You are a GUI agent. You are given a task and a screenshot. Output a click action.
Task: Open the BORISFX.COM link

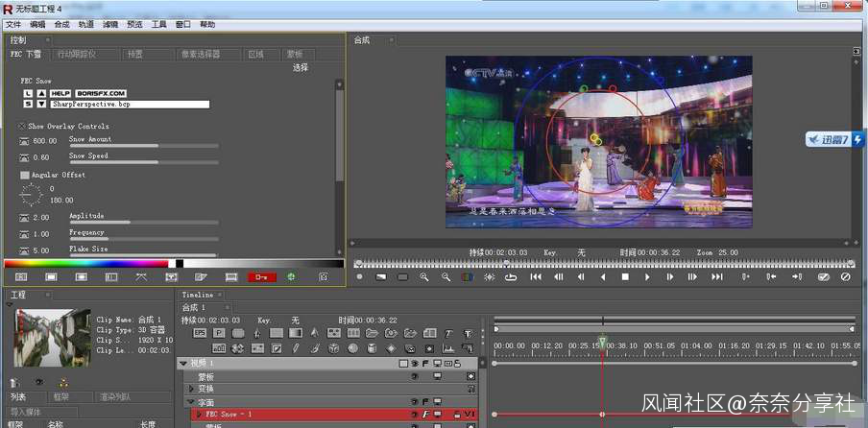pos(100,93)
